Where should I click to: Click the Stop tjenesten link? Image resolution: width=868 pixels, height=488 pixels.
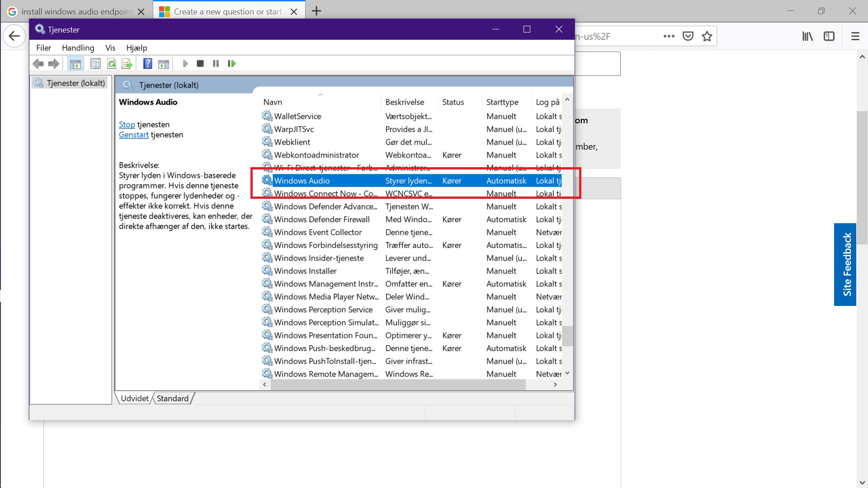click(x=127, y=125)
